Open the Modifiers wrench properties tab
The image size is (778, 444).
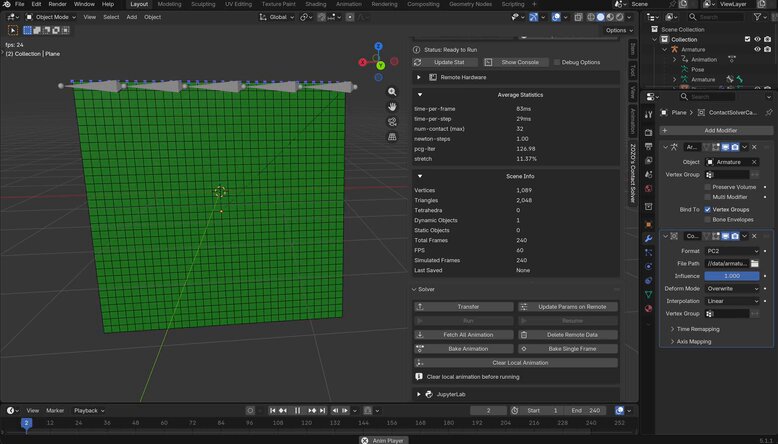pos(648,239)
